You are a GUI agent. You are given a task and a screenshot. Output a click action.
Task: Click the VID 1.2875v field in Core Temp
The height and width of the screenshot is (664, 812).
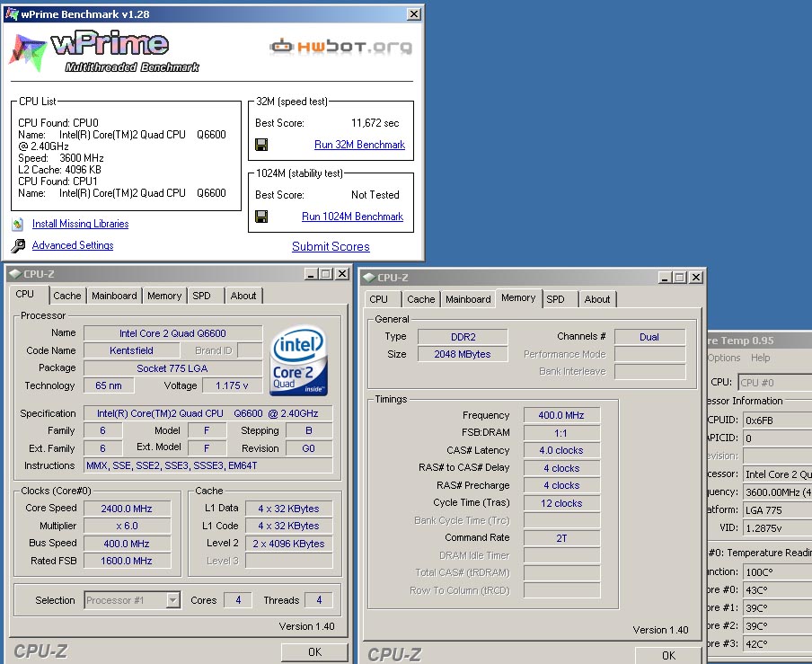tap(777, 527)
